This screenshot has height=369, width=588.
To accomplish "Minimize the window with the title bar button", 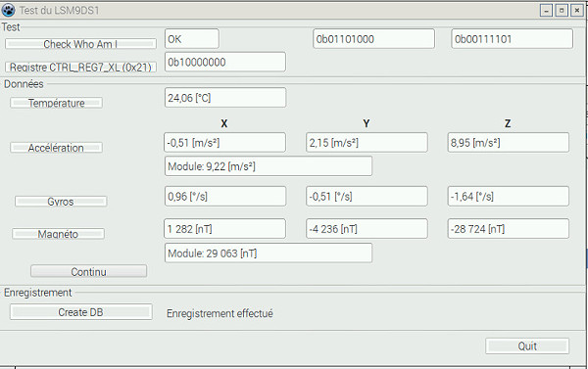I will [x=547, y=10].
